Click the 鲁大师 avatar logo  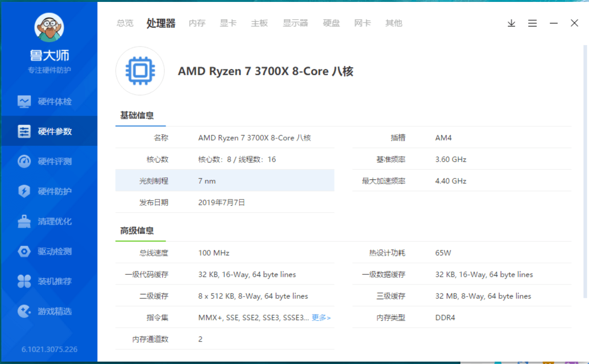click(49, 27)
